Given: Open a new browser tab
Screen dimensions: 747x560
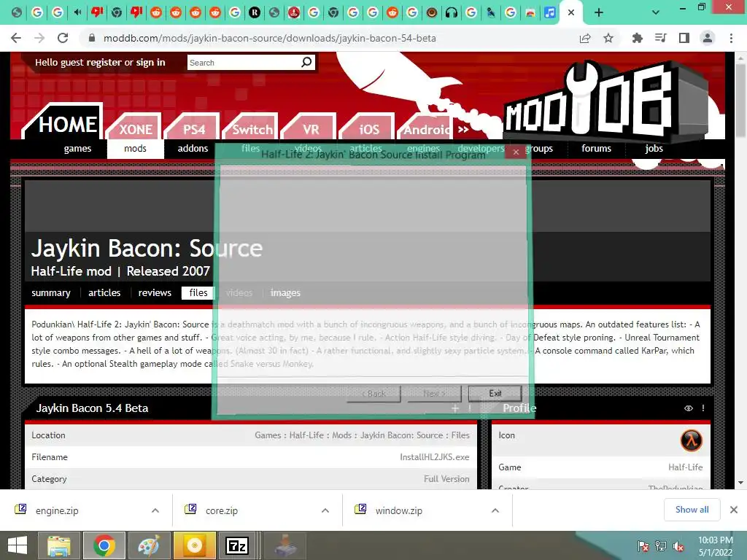Looking at the screenshot, I should pyautogui.click(x=599, y=13).
